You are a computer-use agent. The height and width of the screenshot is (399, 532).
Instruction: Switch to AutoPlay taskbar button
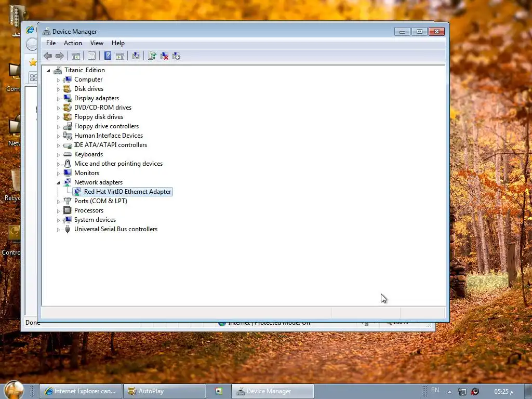tap(165, 391)
